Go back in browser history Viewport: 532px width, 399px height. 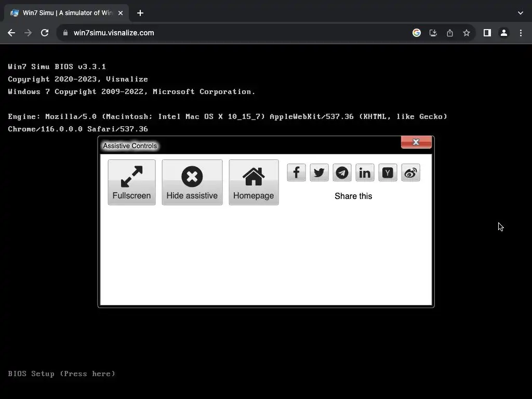point(11,33)
